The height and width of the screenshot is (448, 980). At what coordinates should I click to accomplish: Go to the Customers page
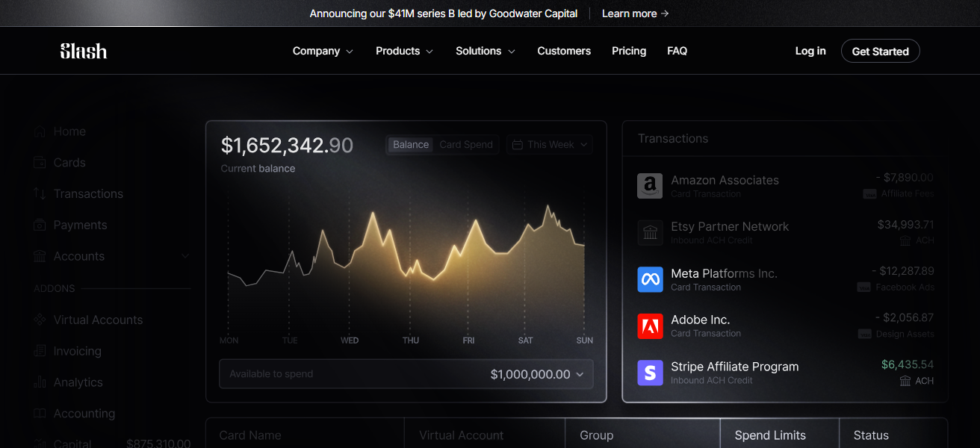[564, 51]
